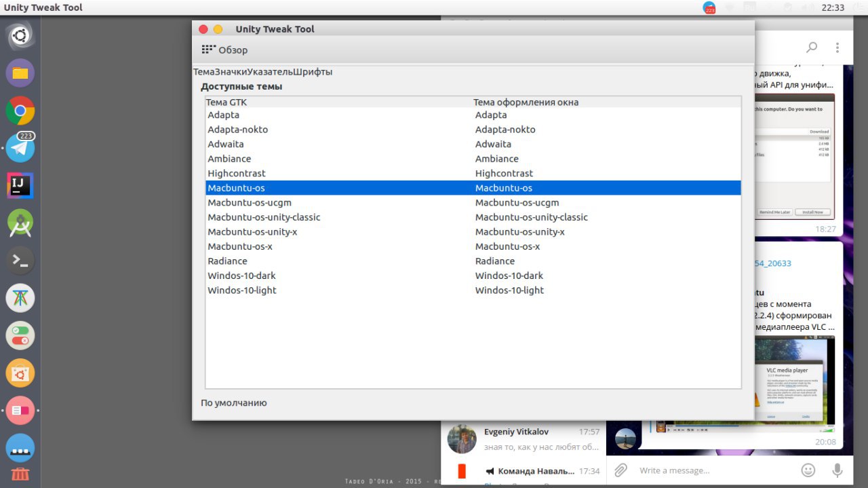
Task: Select the Ambiance theme row
Action: tap(473, 159)
